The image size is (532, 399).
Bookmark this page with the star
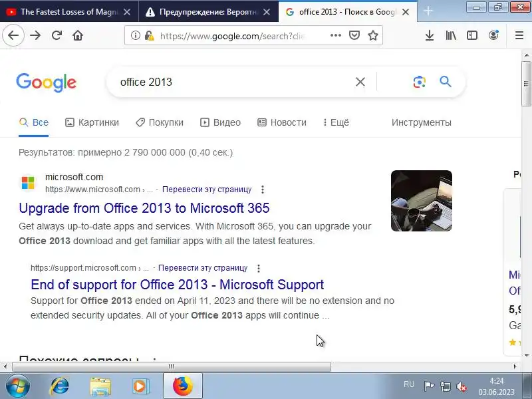pos(373,35)
